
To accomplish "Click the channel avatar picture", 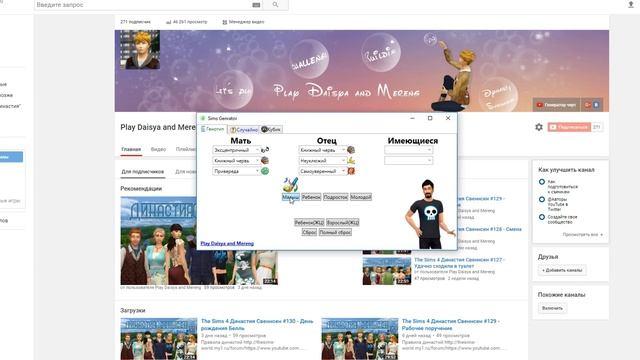I will tap(140, 50).
